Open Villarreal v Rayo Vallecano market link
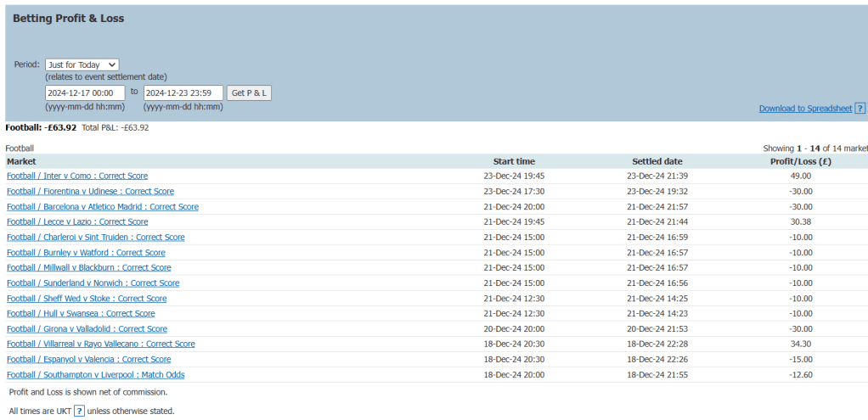Image resolution: width=868 pixels, height=420 pixels. point(101,344)
